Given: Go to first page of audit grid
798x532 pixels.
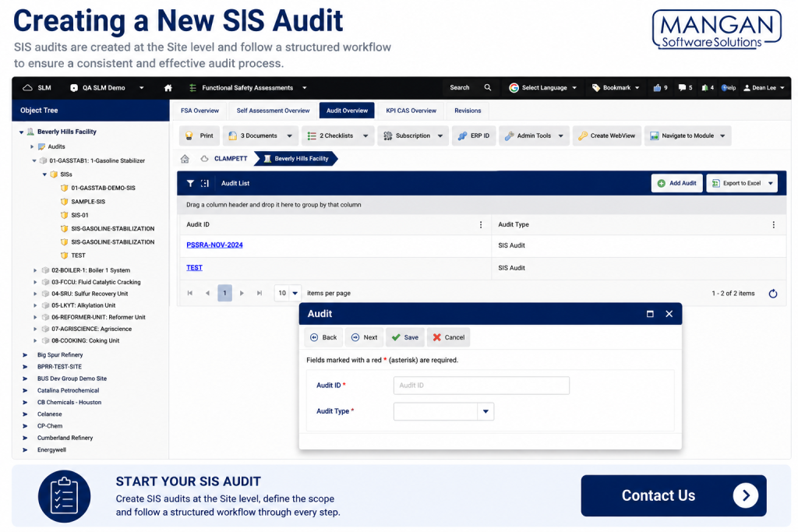Looking at the screenshot, I should tap(190, 294).
